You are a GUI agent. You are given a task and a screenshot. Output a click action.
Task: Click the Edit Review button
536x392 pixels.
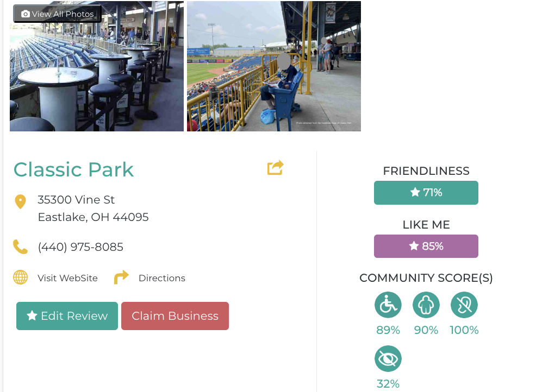pyautogui.click(x=67, y=316)
